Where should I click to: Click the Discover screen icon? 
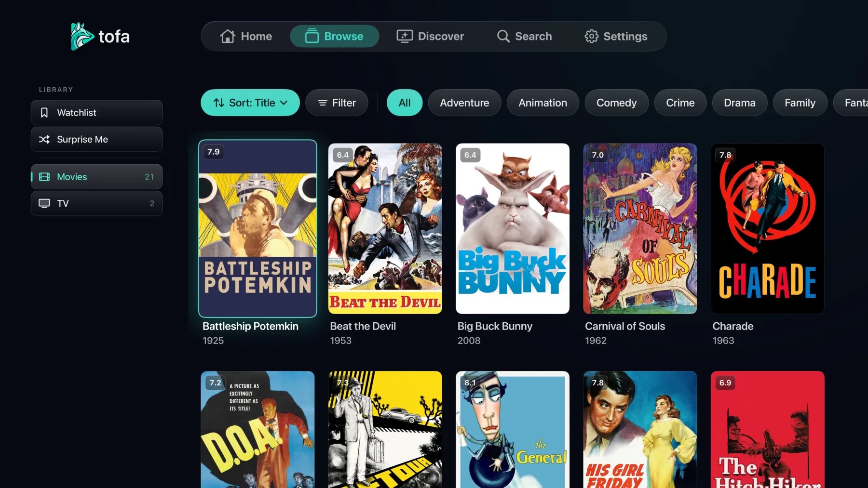click(405, 36)
